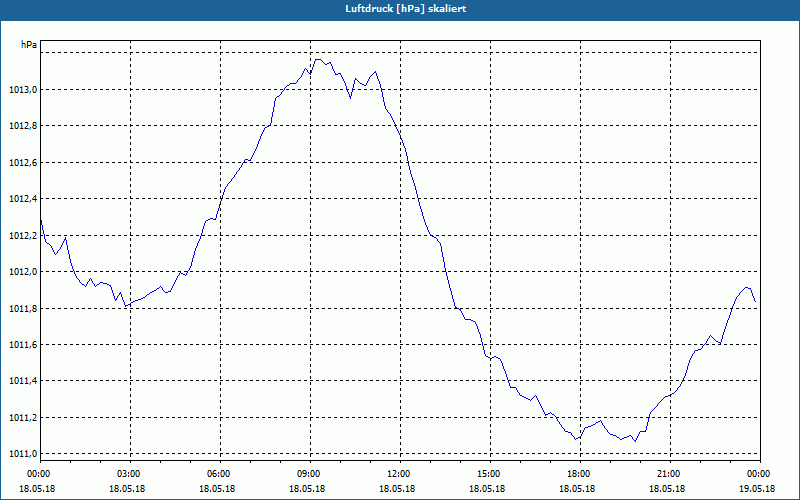Click the 1011,2 axis value
The image size is (800, 500).
pos(23,418)
